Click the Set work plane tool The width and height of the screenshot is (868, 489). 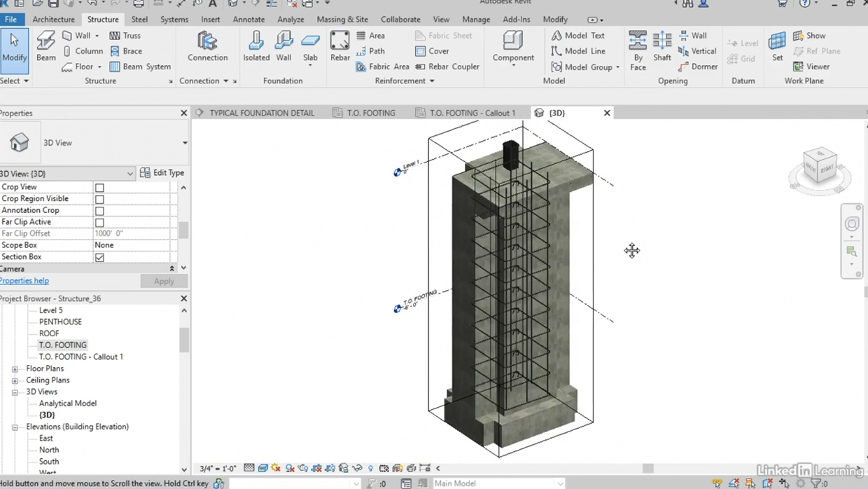777,47
